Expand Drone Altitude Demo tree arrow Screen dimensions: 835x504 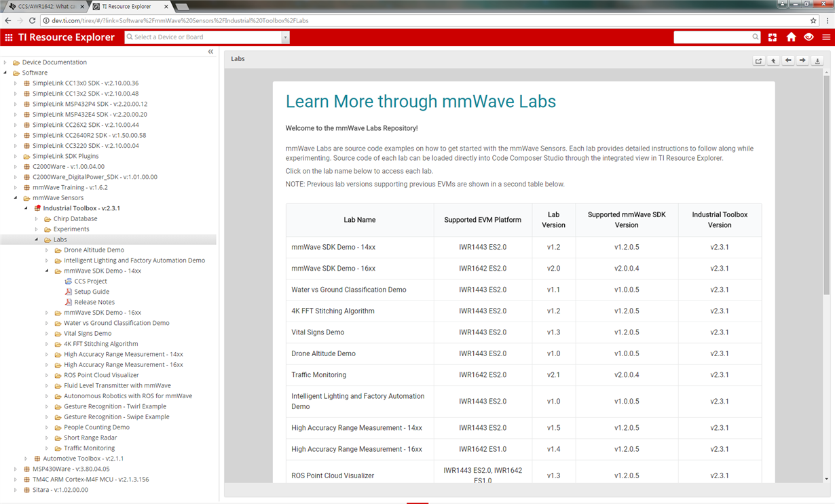[x=47, y=250]
